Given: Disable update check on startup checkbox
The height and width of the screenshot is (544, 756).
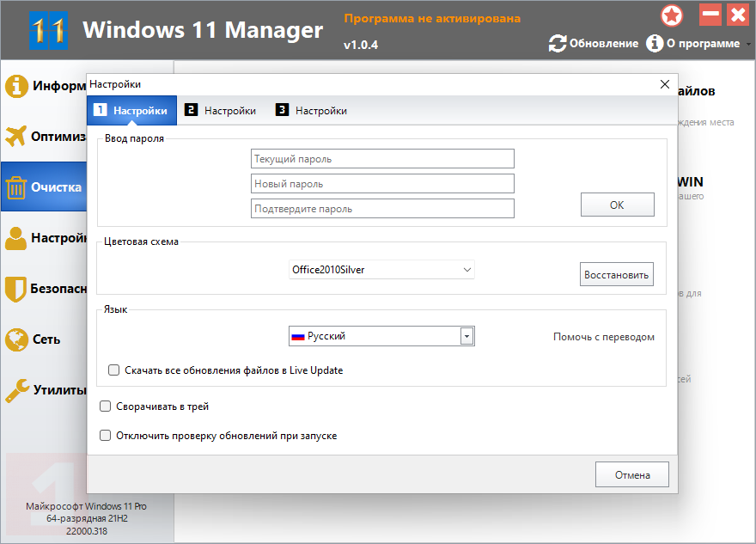Looking at the screenshot, I should 106,436.
